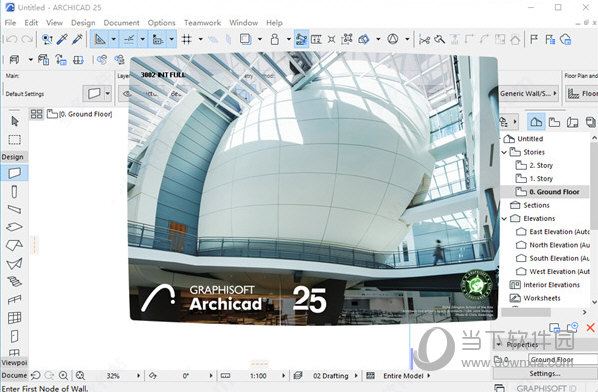Collapse the Elevations tree node
Image resolution: width=598 pixels, height=392 pixels.
pos(504,218)
